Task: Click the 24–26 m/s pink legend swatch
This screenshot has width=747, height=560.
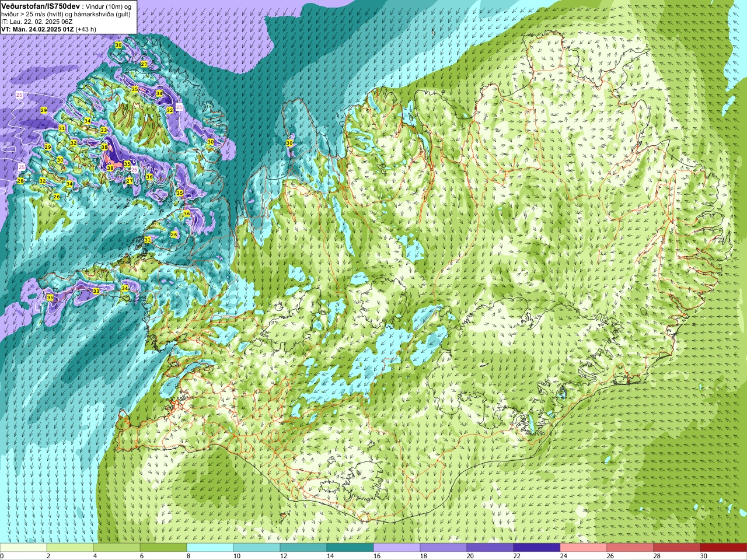Action: pyautogui.click(x=584, y=548)
